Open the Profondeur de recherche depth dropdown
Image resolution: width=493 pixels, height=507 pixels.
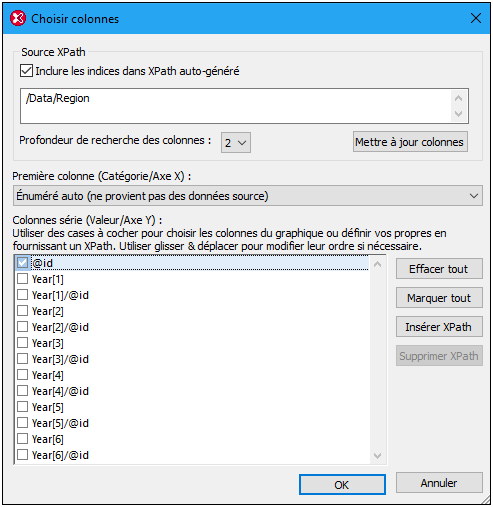(x=236, y=143)
